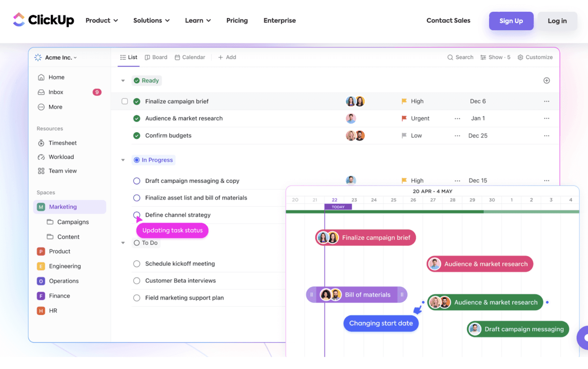Click the plus circle in Ready group

546,80
